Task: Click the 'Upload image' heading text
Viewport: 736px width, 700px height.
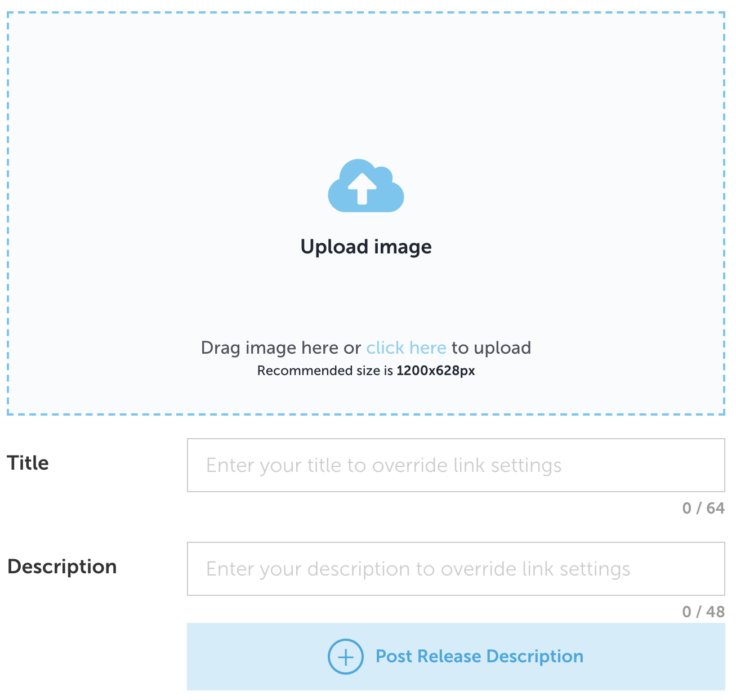Action: (x=366, y=247)
